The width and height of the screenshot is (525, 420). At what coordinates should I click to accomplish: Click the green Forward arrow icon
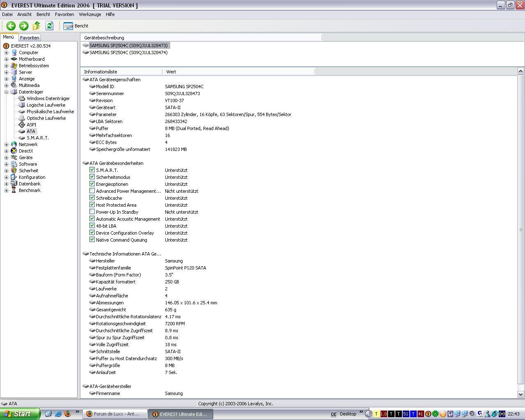point(24,26)
